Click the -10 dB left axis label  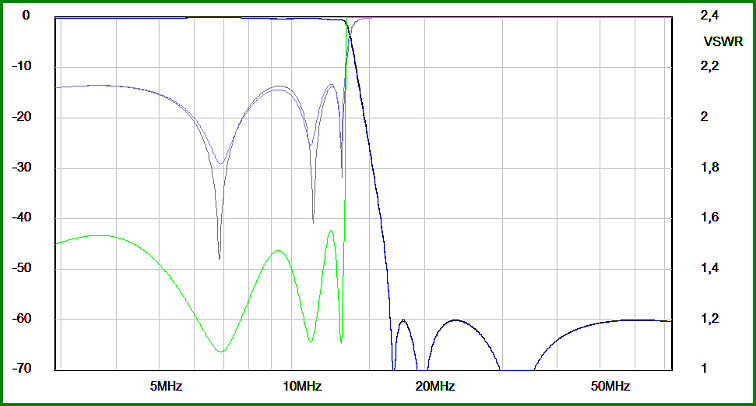[22, 66]
